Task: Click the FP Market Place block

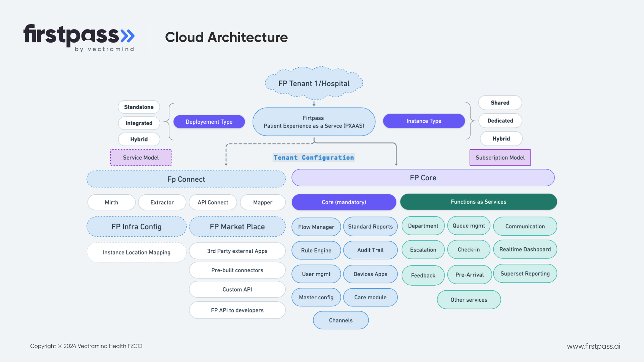Action: [237, 227]
